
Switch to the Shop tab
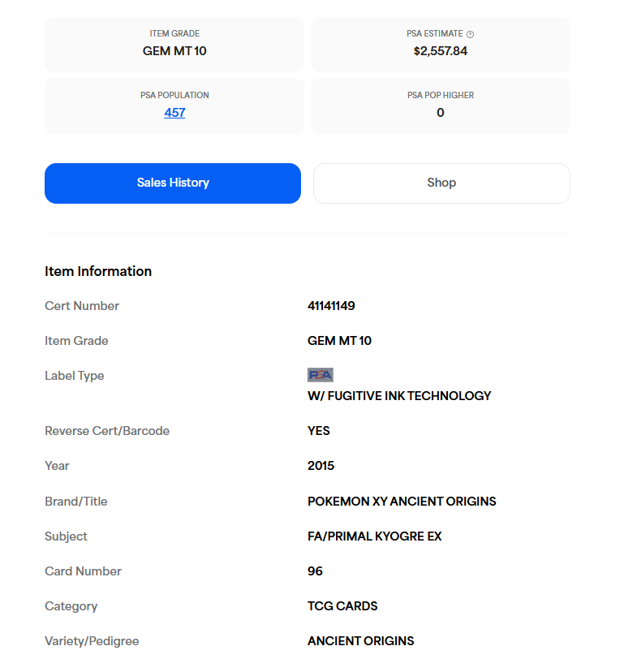441,183
